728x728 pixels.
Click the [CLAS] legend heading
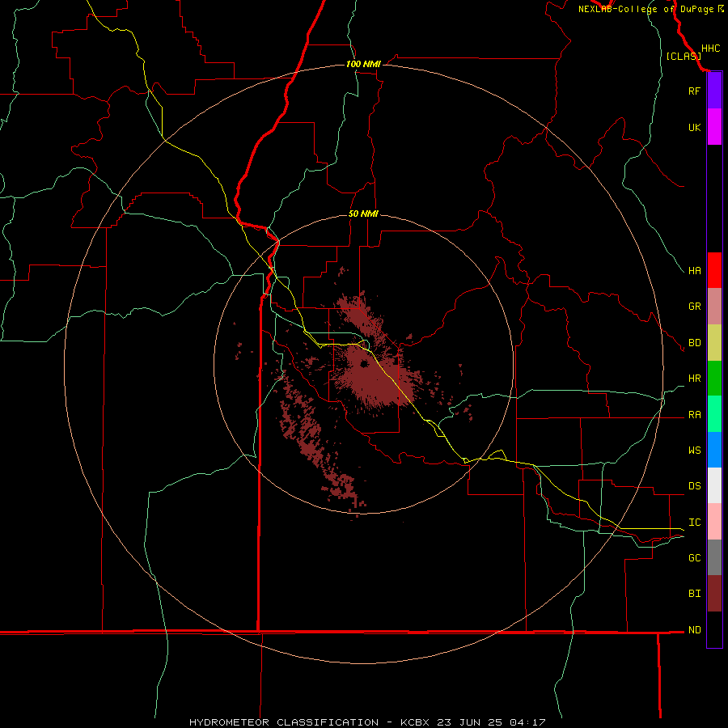point(684,56)
